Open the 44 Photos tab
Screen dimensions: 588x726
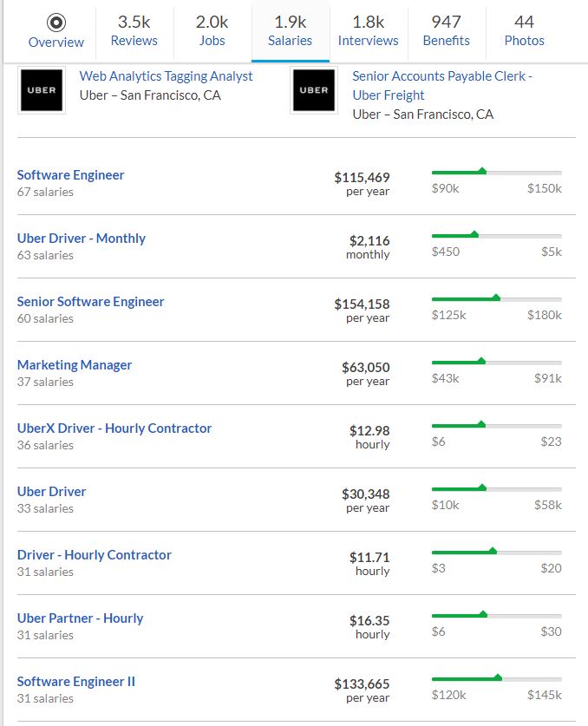tap(524, 31)
